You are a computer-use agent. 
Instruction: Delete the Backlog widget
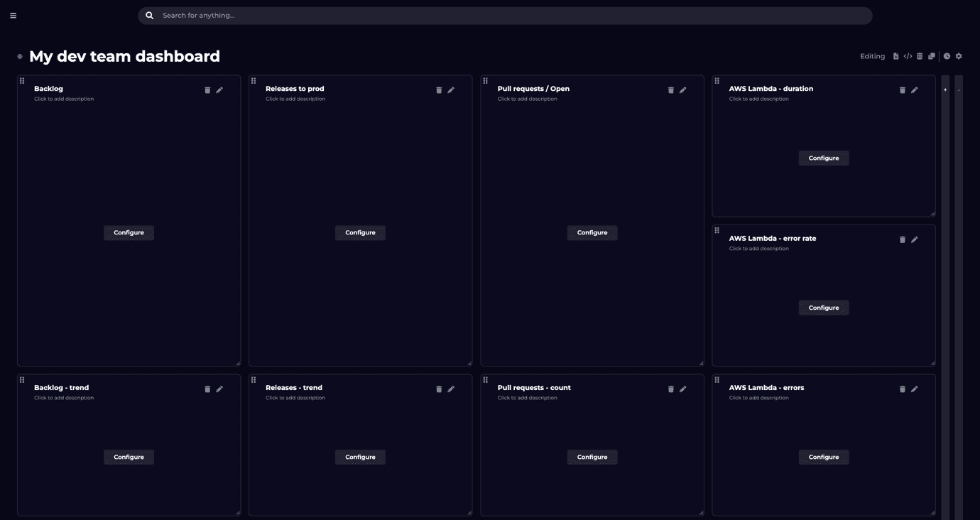[x=207, y=90]
